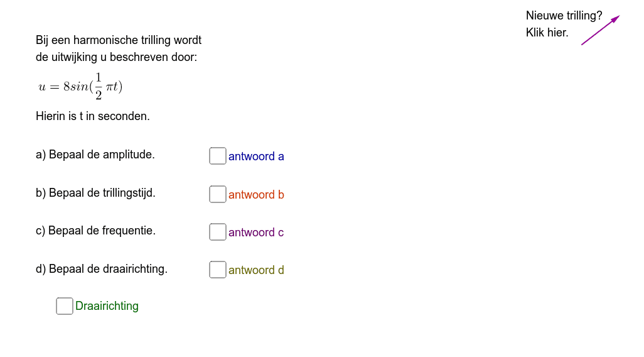Click question c) Bepaal de frequentie
Viewport: 644px width, 357px height.
pos(95,231)
